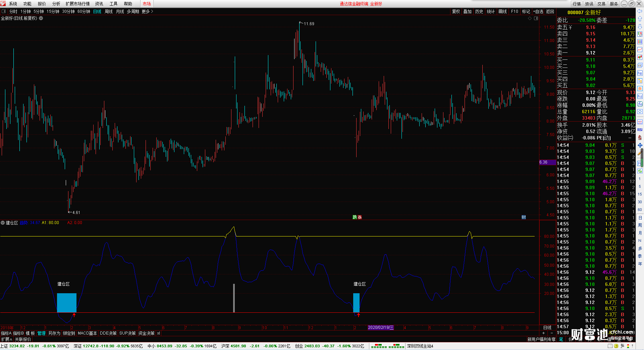
Task: Select the 日线 daily period
Action: (x=97, y=11)
